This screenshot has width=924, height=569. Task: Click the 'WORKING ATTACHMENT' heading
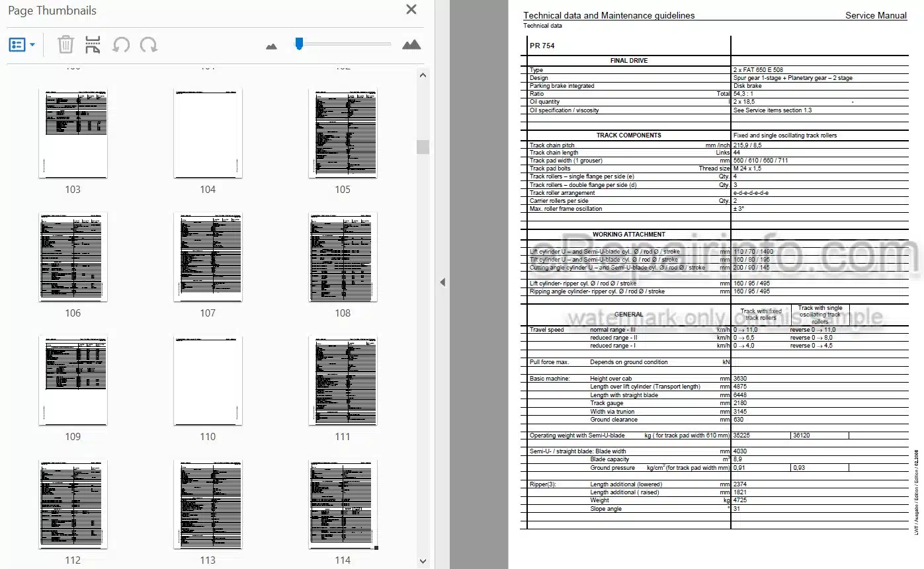coord(628,235)
